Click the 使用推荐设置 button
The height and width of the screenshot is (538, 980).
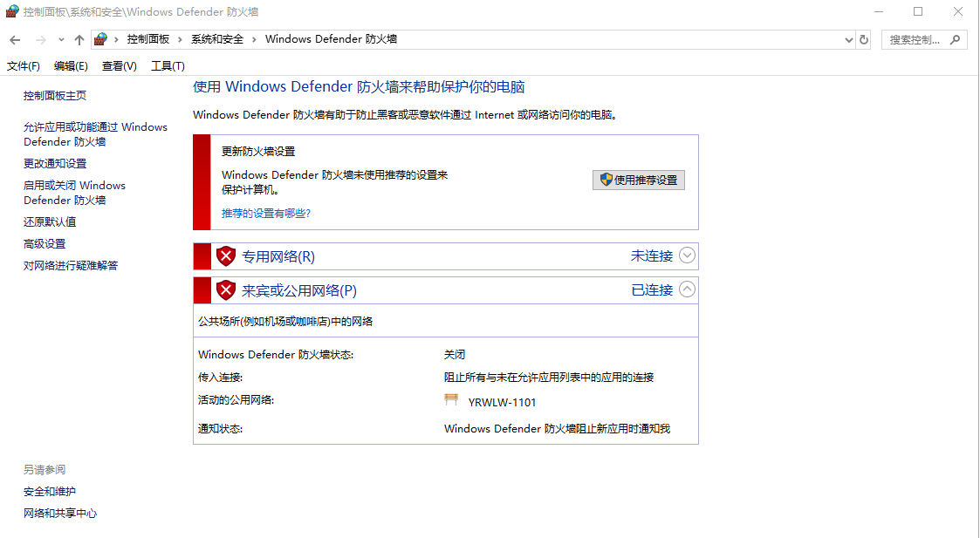coord(639,180)
